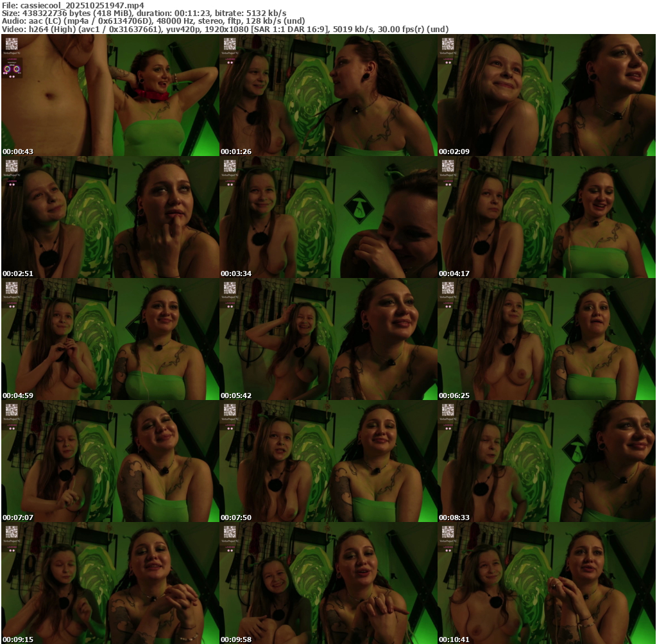Select the Audio aac (LC) info line
The height and width of the screenshot is (644, 657).
(x=153, y=21)
